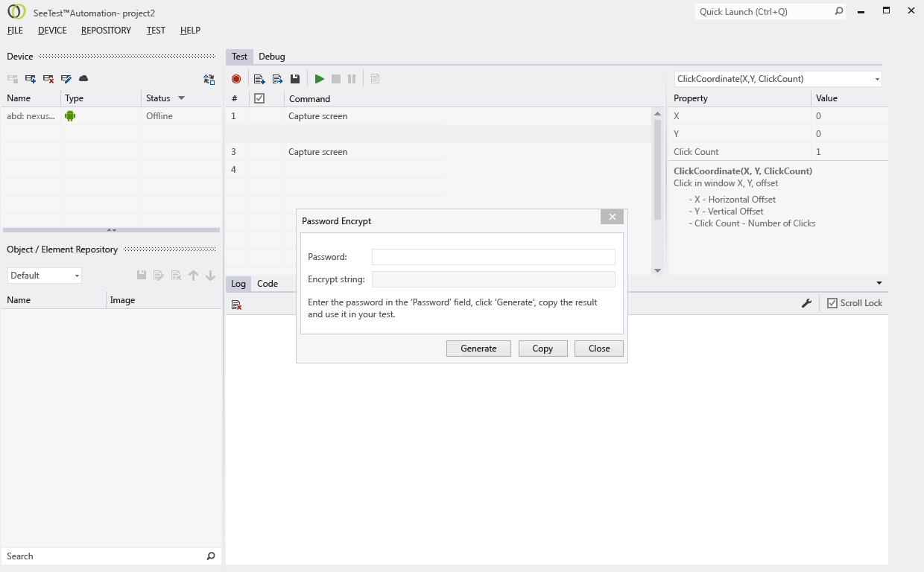Click the device reflection swap icon

pos(209,79)
